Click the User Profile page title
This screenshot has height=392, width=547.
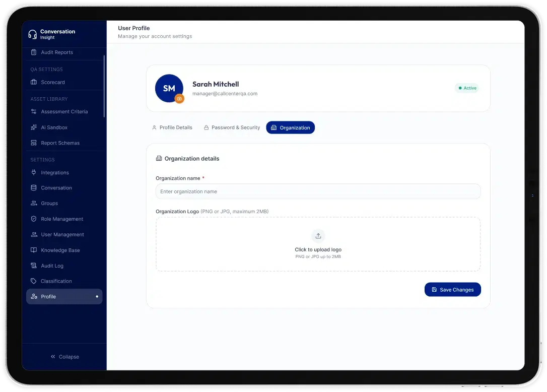click(x=134, y=28)
